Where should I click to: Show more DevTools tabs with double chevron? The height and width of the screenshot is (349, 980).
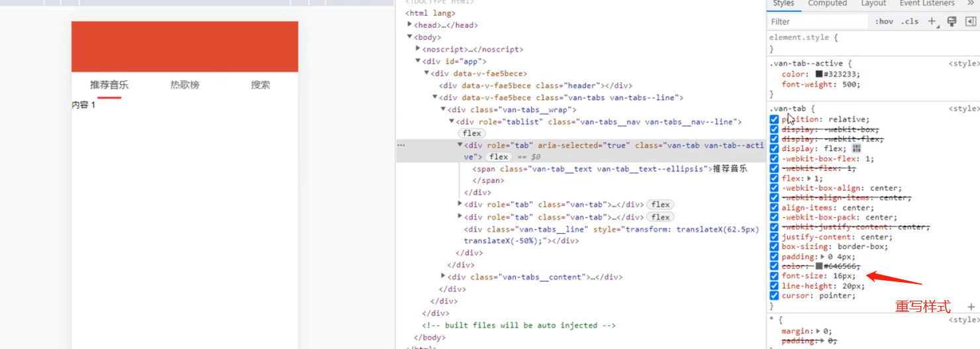(x=972, y=3)
